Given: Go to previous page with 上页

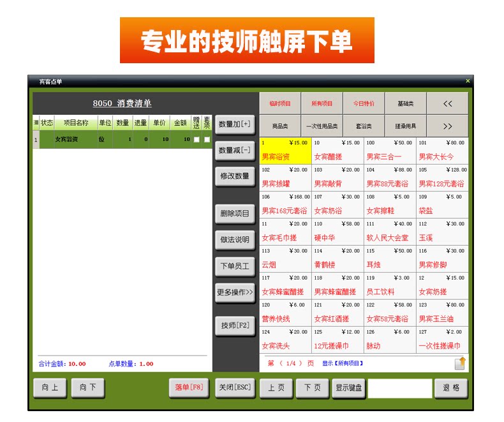Looking at the screenshot, I should [x=276, y=388].
